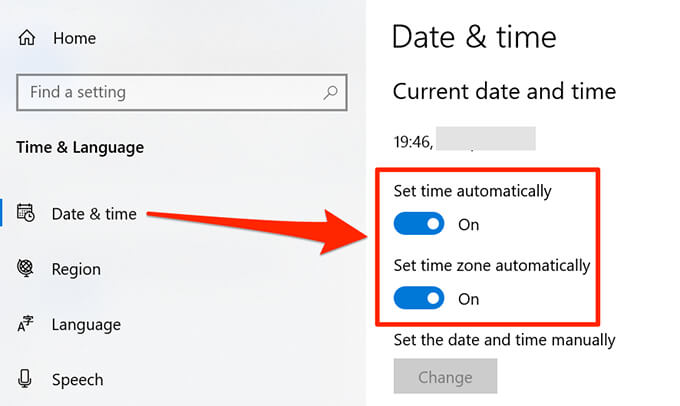Click the Current date and time heading
680x406 pixels.
504,92
